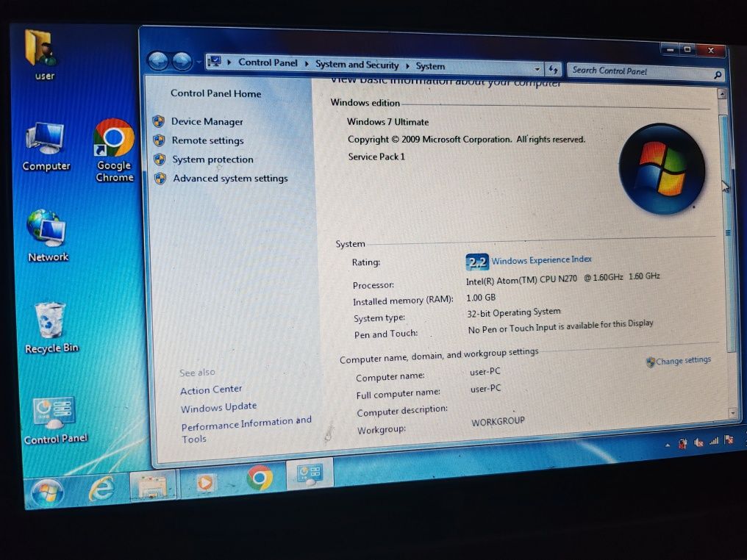
Task: Click the 'Service Pack 1' text
Action: tap(376, 157)
